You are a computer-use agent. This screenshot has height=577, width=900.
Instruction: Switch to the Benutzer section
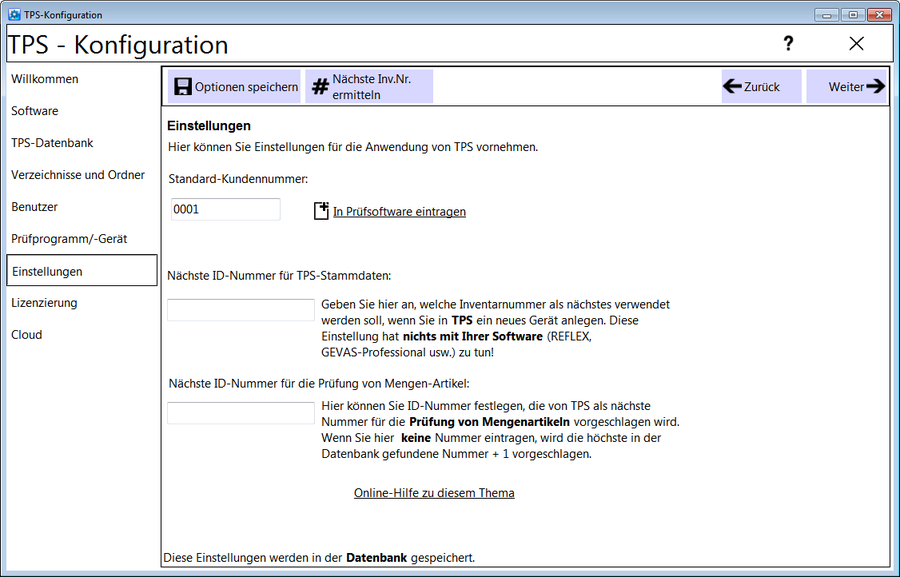click(x=34, y=207)
